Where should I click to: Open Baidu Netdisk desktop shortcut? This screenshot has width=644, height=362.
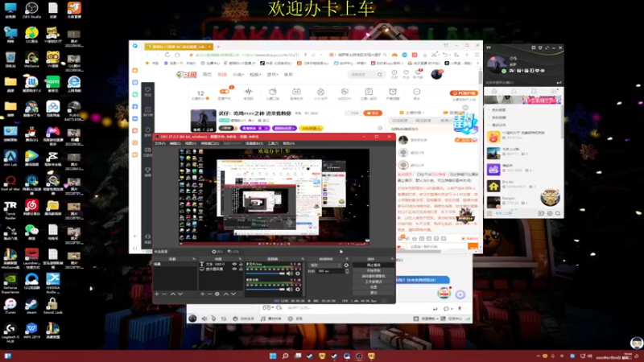pyautogui.click(x=52, y=109)
